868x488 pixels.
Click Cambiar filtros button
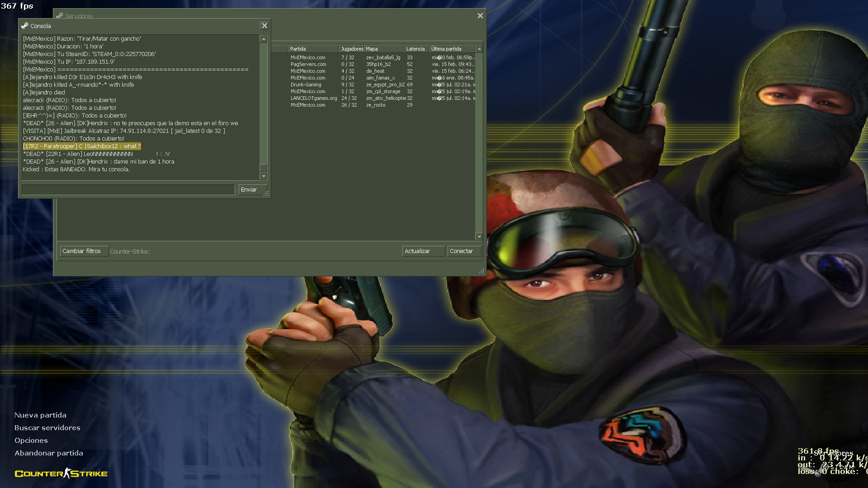(x=84, y=251)
